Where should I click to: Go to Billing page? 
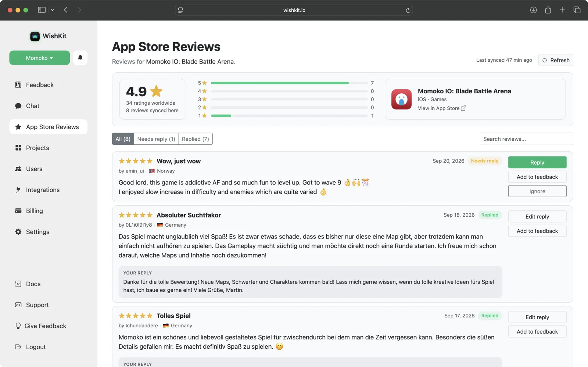49,211
